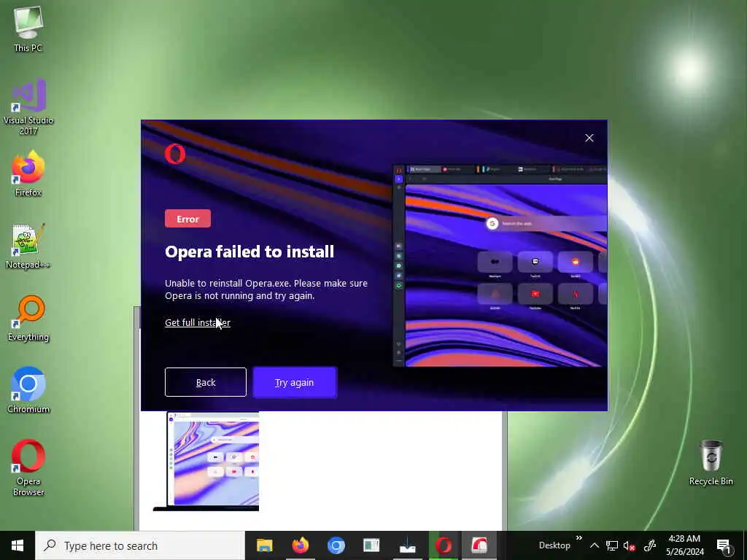
Task: Switch to the red-arc app on taskbar
Action: (x=479, y=545)
